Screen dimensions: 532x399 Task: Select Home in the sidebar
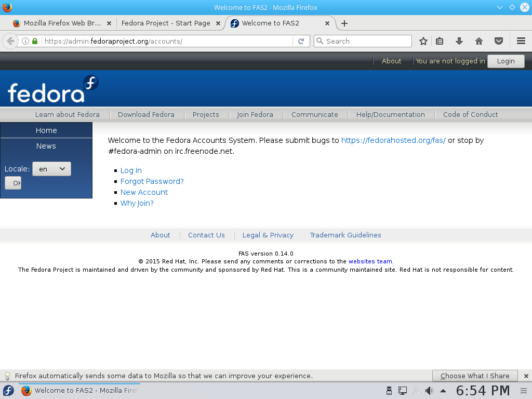coord(46,130)
